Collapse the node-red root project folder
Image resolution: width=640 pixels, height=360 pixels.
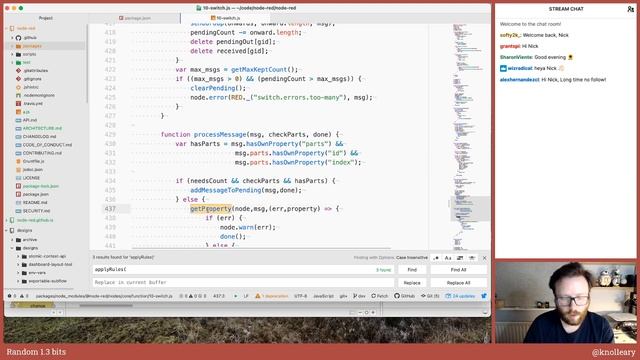7,29
